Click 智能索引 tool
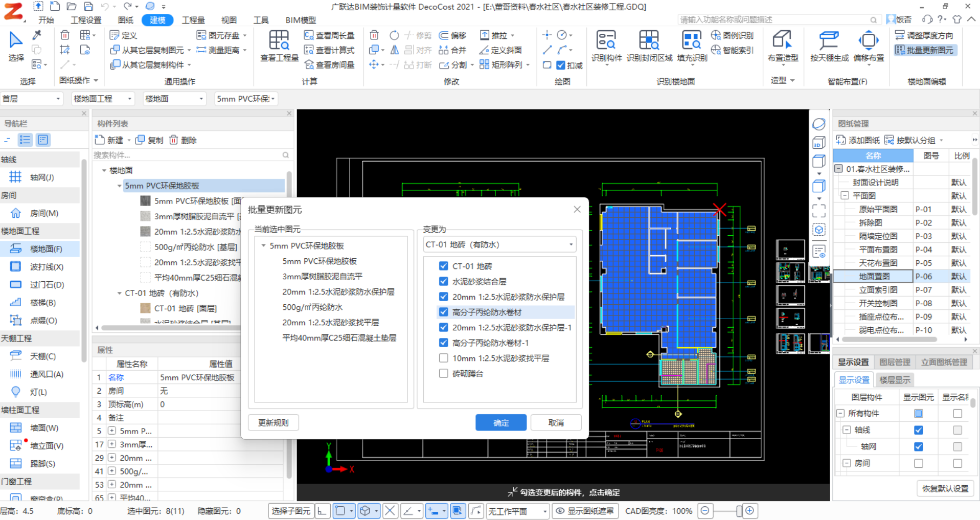Screen dimensions: 980x520 coord(733,50)
